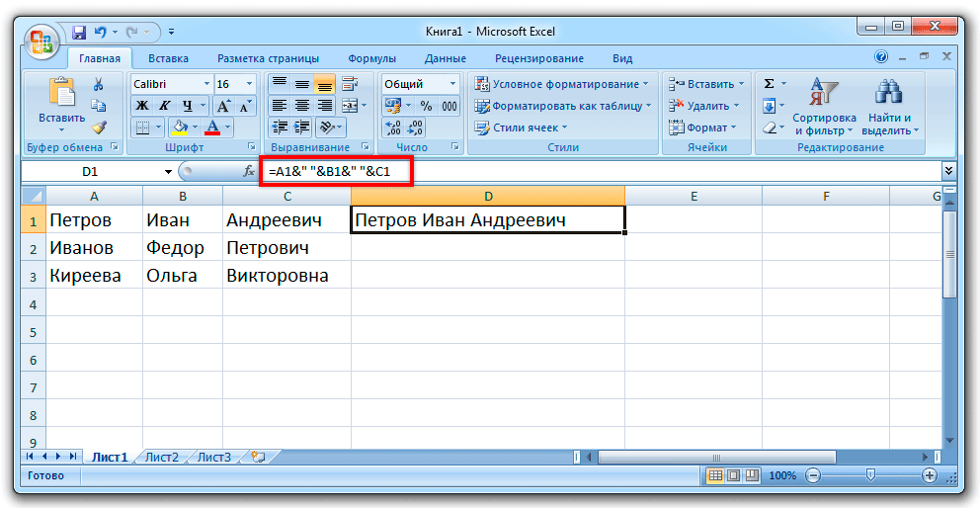Image resolution: width=980 pixels, height=508 pixels.
Task: Toggle Italic formatting (К)
Action: coord(164,106)
